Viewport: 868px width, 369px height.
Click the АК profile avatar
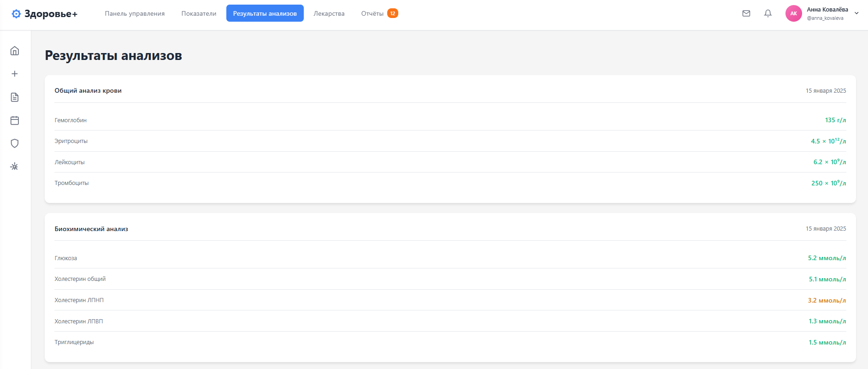793,13
